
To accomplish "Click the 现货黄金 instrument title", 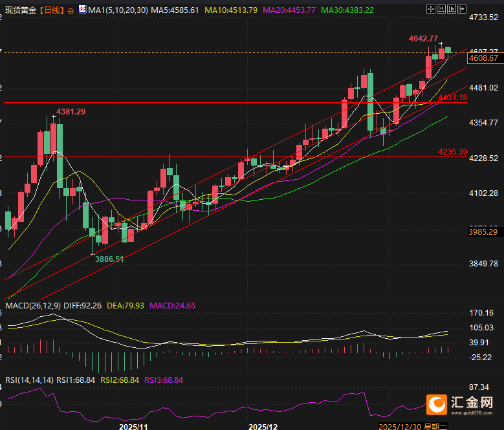I will click(21, 10).
